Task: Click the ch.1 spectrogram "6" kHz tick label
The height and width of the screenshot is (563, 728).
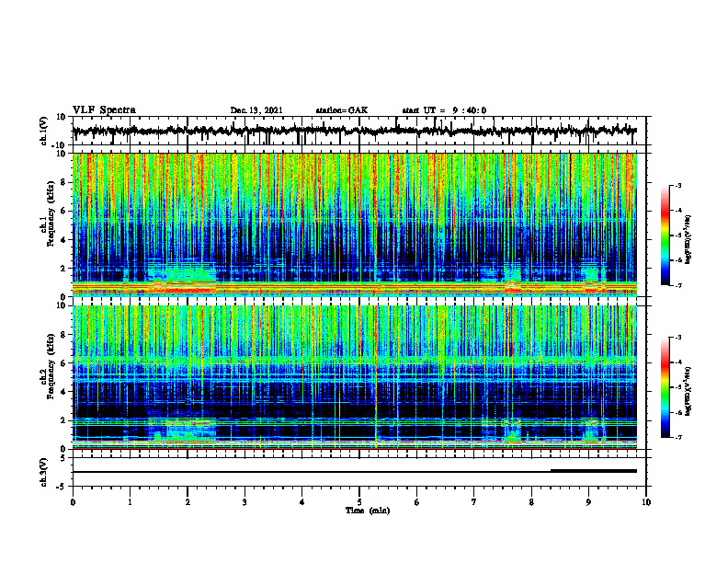Action: 63,212
